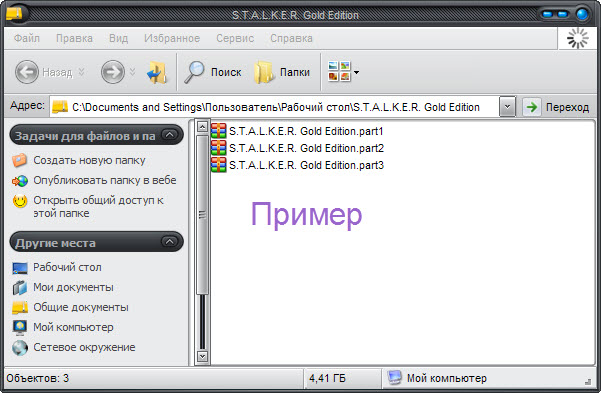The image size is (601, 393).
Task: Click inside the address path field
Action: coord(275,107)
